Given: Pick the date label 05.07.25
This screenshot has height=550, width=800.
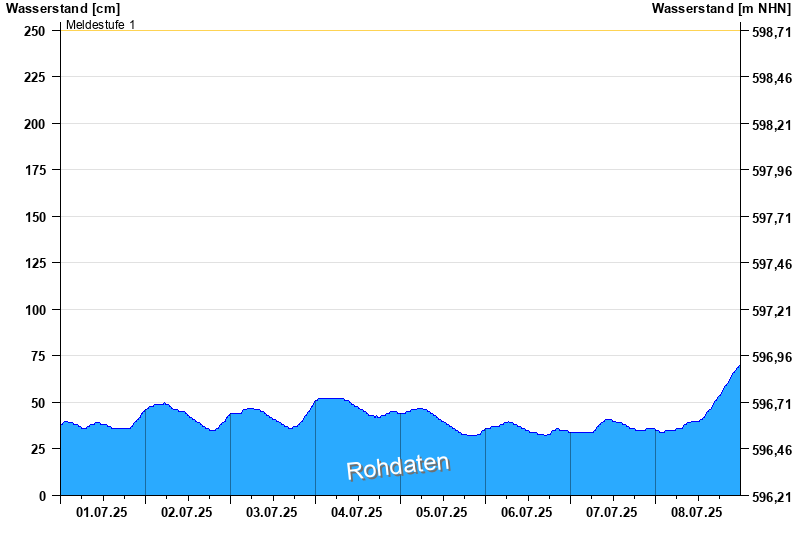Looking at the screenshot, I should point(442,512).
